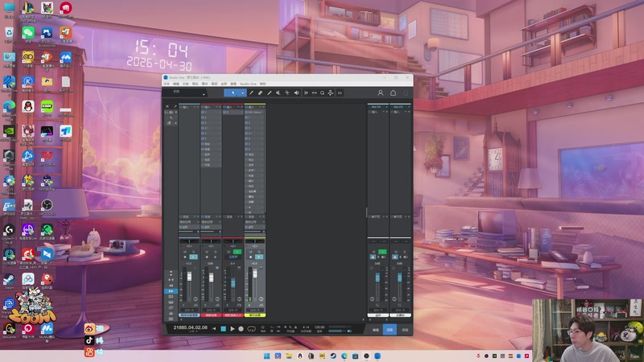
Task: Click the highlighted blue console sidebar icon
Action: 171,291
